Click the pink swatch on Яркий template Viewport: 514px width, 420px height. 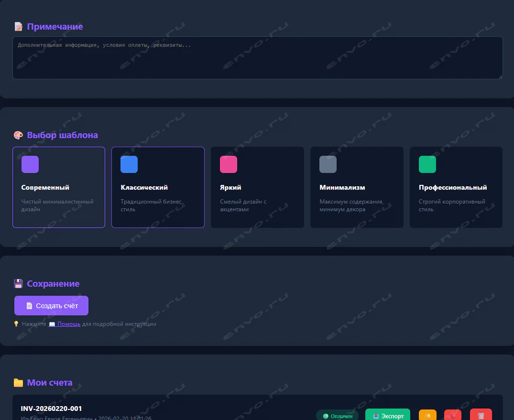coord(229,164)
